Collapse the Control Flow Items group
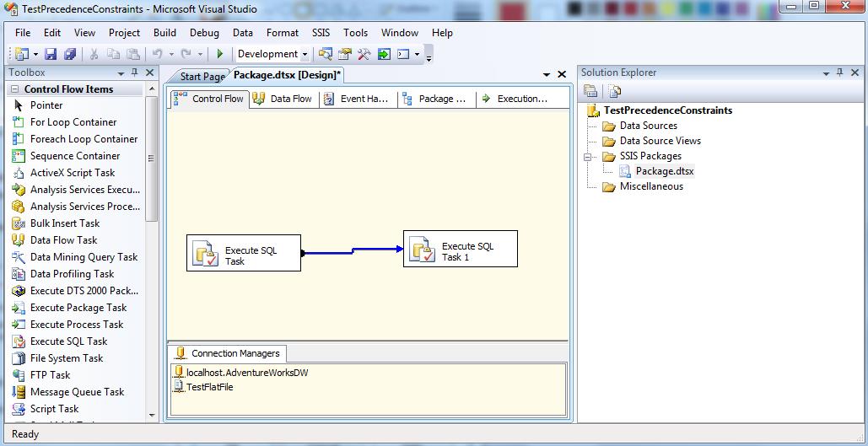 tap(15, 89)
